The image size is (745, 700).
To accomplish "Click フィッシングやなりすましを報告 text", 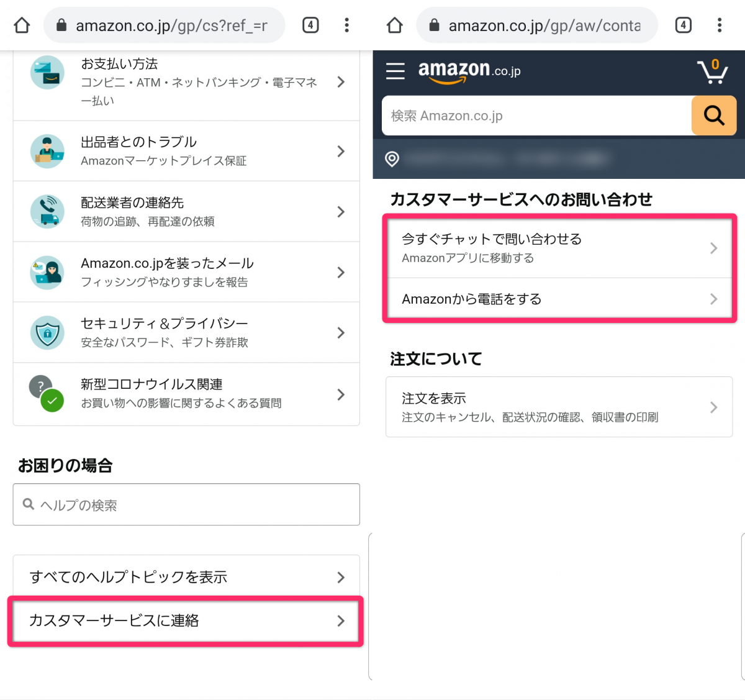I will [164, 282].
